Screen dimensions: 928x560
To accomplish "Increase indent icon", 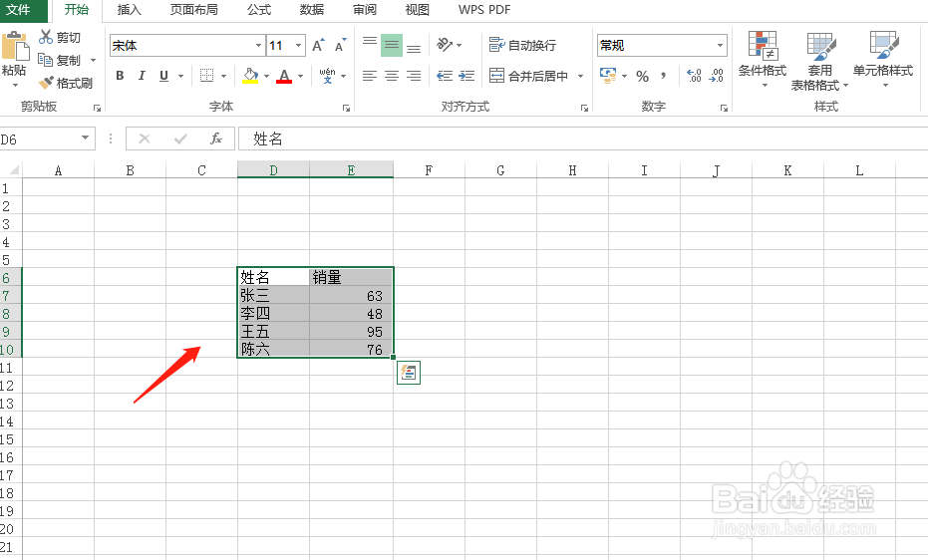I will (x=466, y=76).
